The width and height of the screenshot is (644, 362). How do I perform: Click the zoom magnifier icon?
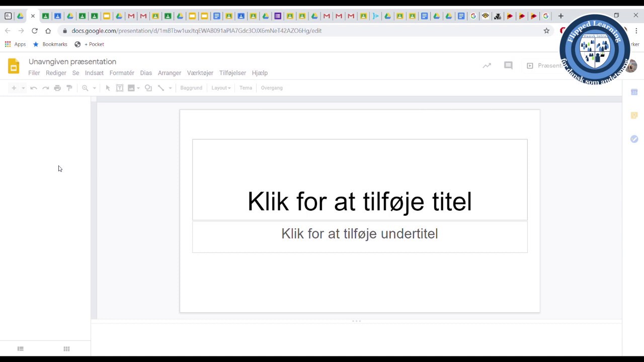(85, 88)
